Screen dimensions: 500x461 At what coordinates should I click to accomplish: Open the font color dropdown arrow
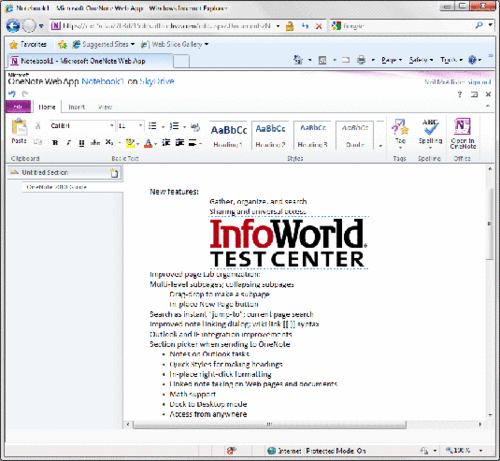coord(155,144)
